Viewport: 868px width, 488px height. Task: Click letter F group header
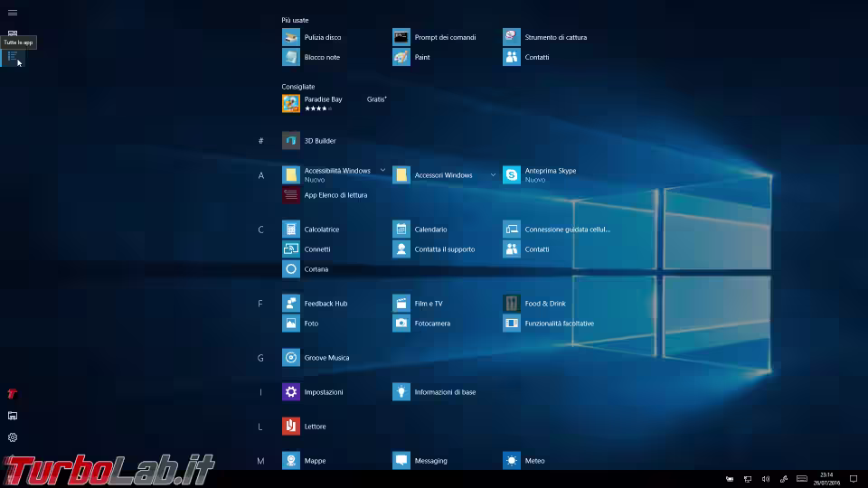260,304
